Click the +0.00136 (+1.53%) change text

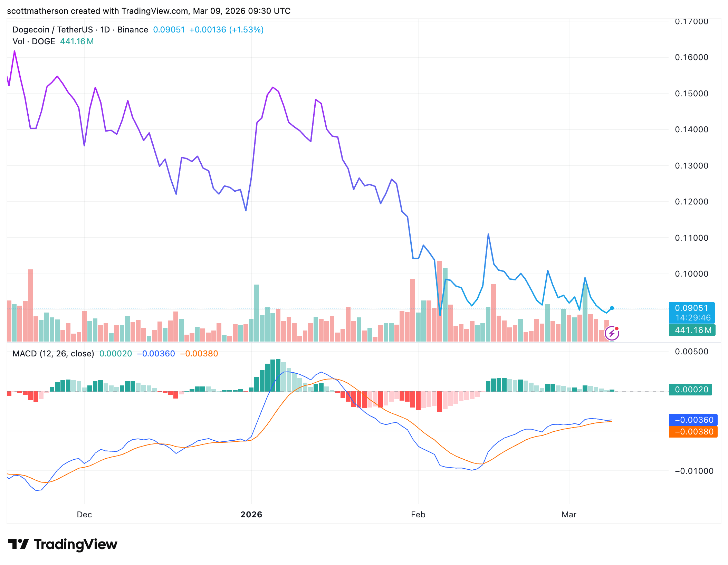point(227,30)
